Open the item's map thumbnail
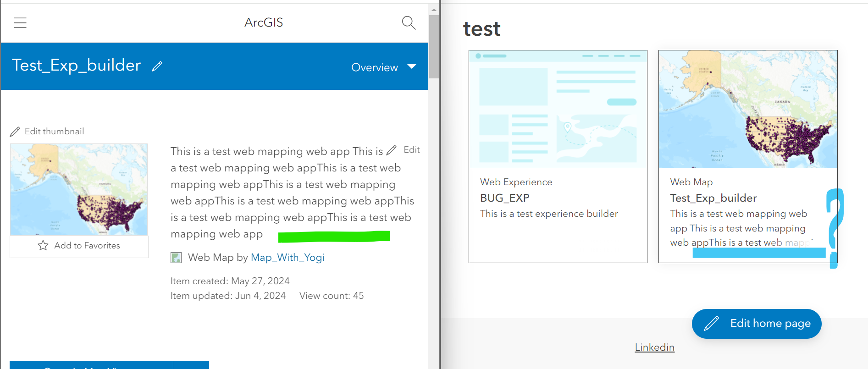The height and width of the screenshot is (369, 868). coord(79,189)
